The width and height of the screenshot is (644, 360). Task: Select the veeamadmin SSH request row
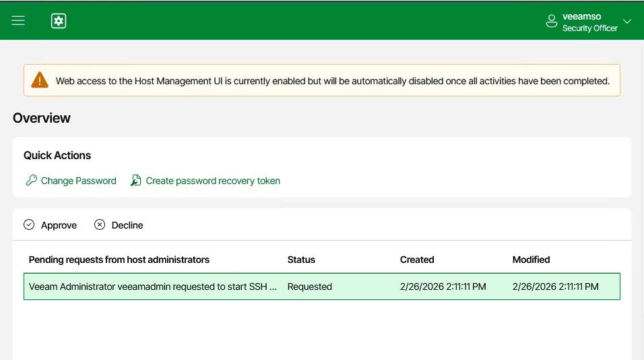[322, 287]
